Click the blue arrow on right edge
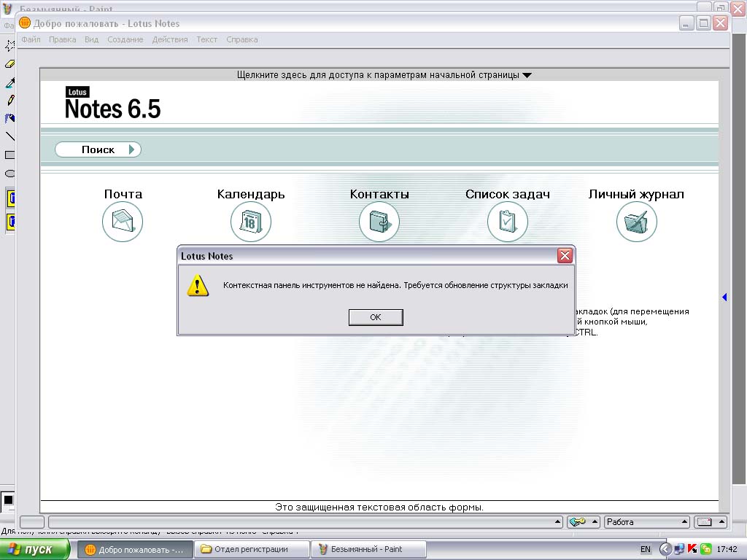 tap(724, 297)
